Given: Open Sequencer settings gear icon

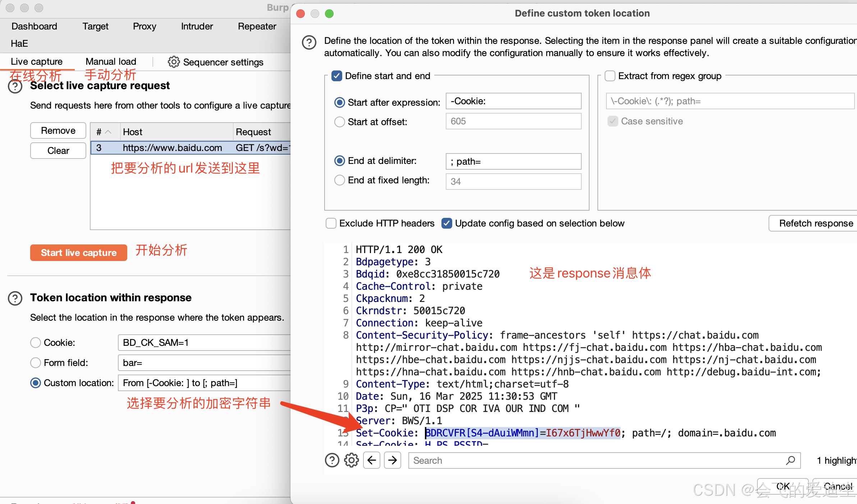Looking at the screenshot, I should pos(174,62).
